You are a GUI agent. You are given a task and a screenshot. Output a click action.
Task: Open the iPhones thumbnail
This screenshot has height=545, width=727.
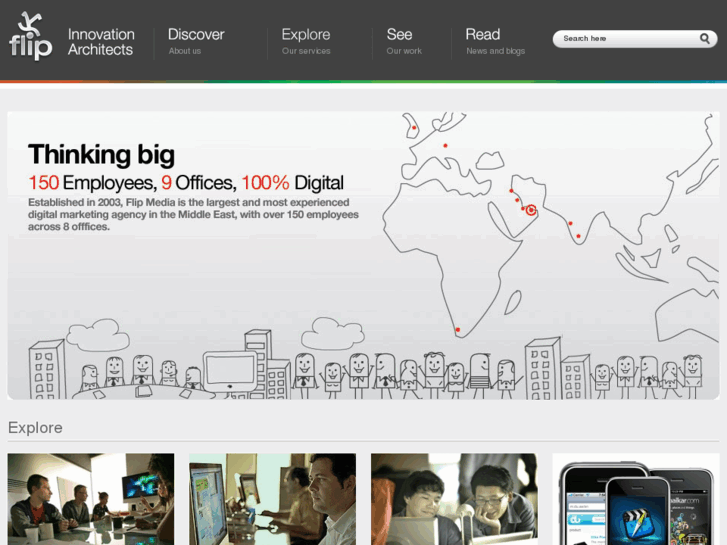tap(636, 499)
